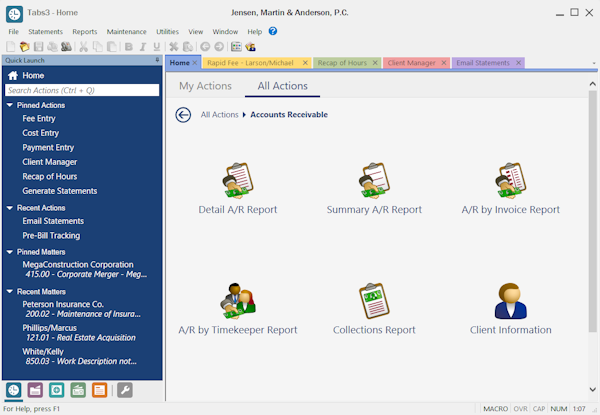
Task: Toggle Italic formatting in the toolbar
Action: click(143, 47)
